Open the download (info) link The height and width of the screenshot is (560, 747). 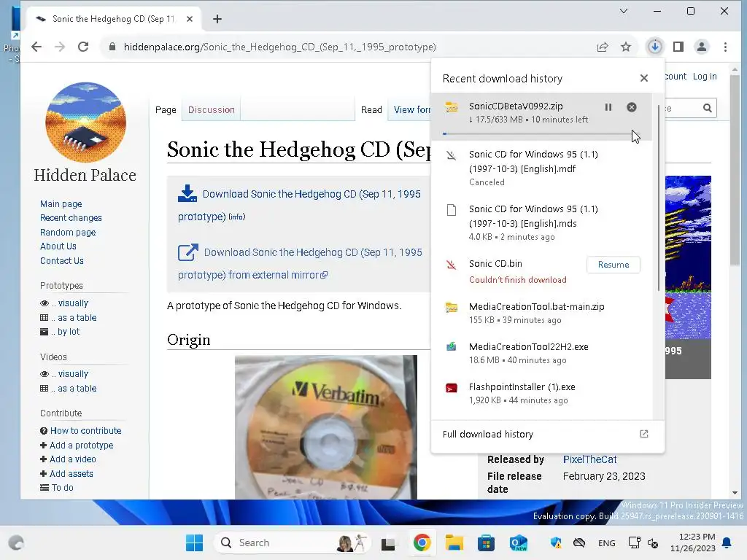coord(237,217)
